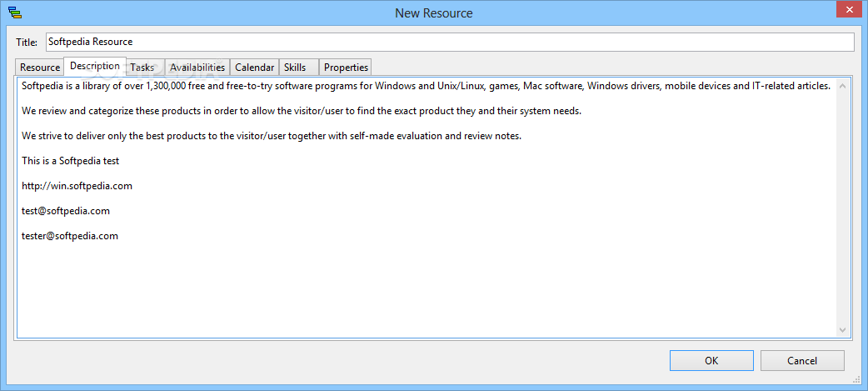Go to the Availabilities tab
This screenshot has width=868, height=391.
(x=197, y=67)
